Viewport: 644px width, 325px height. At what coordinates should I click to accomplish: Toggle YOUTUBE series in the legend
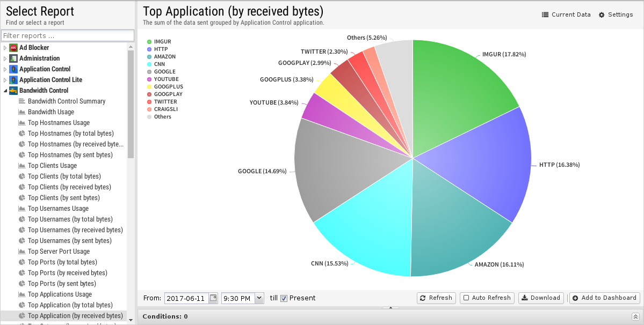tap(163, 79)
